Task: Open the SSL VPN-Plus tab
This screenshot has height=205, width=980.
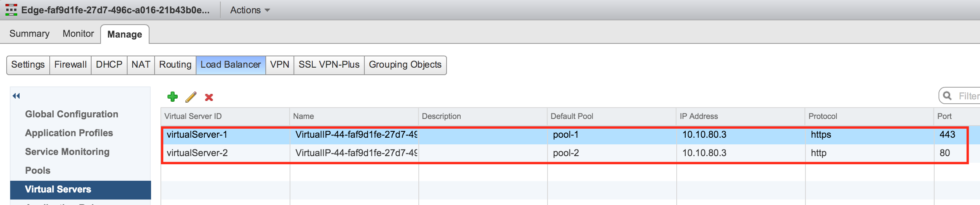Action: (329, 65)
